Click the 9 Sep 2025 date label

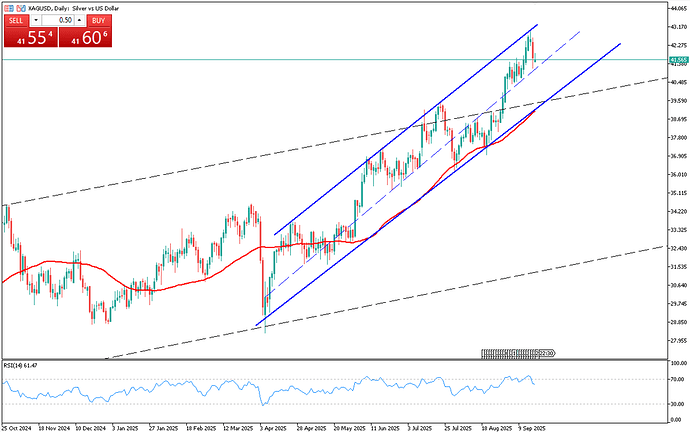click(532, 428)
